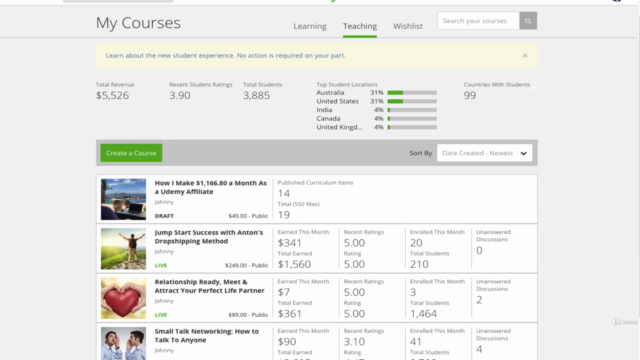This screenshot has width=640, height=360.
Task: Click the United States location bar
Action: (412, 101)
